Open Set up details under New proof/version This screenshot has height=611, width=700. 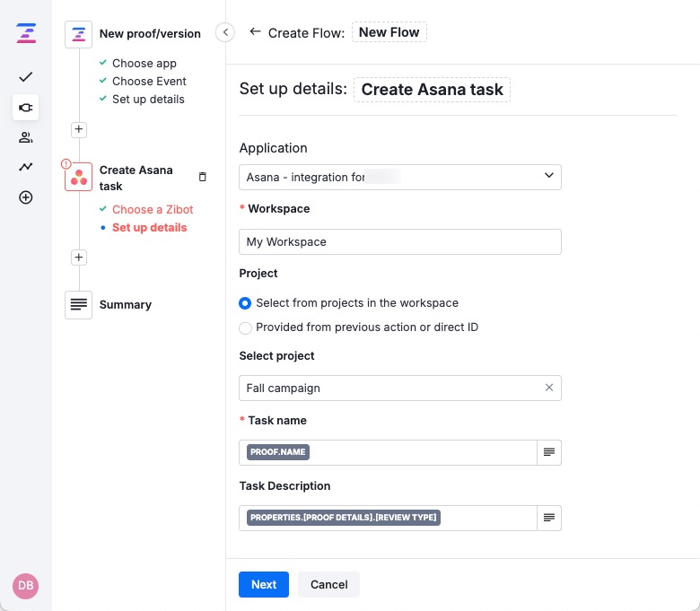(x=148, y=99)
